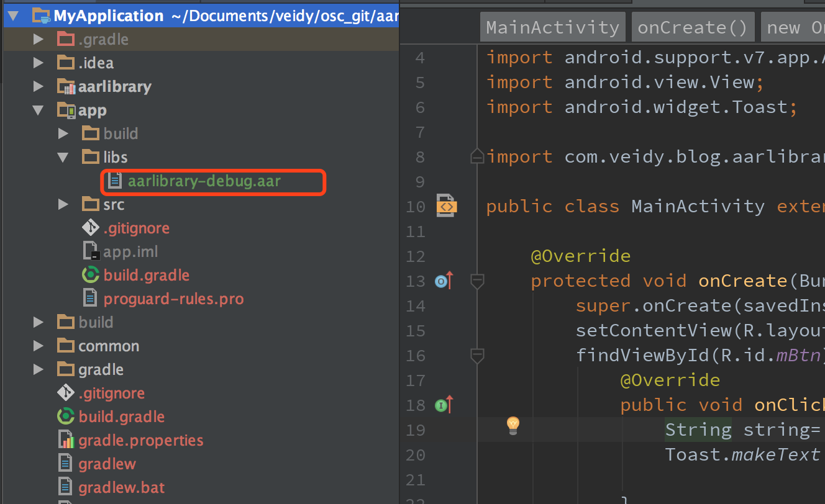Select the app module name
The image size is (825, 504).
pos(93,111)
